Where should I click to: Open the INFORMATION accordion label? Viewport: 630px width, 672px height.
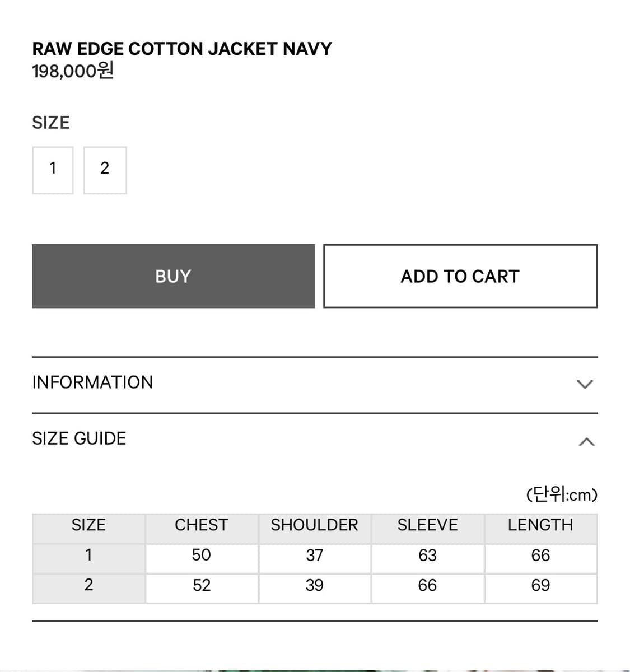coord(92,382)
